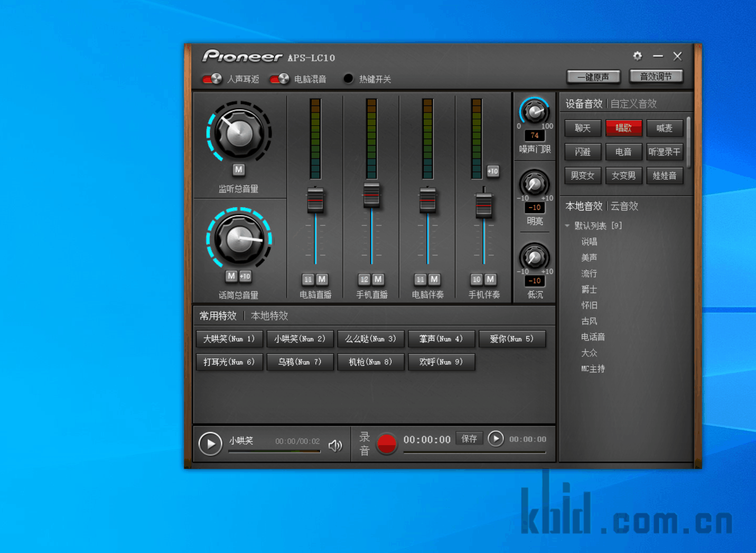Switch to the 本地特效 tab
The width and height of the screenshot is (756, 553).
point(269,316)
